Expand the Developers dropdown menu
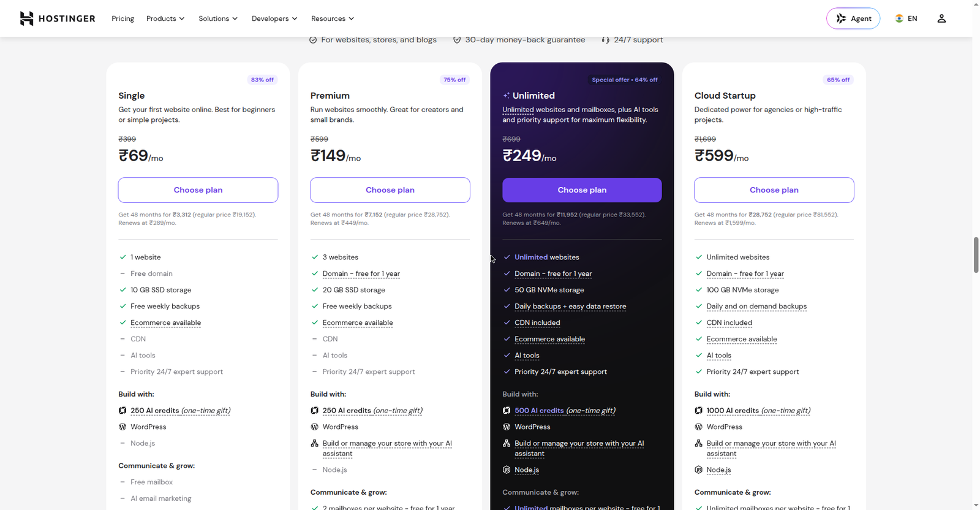The height and width of the screenshot is (510, 980). [274, 18]
